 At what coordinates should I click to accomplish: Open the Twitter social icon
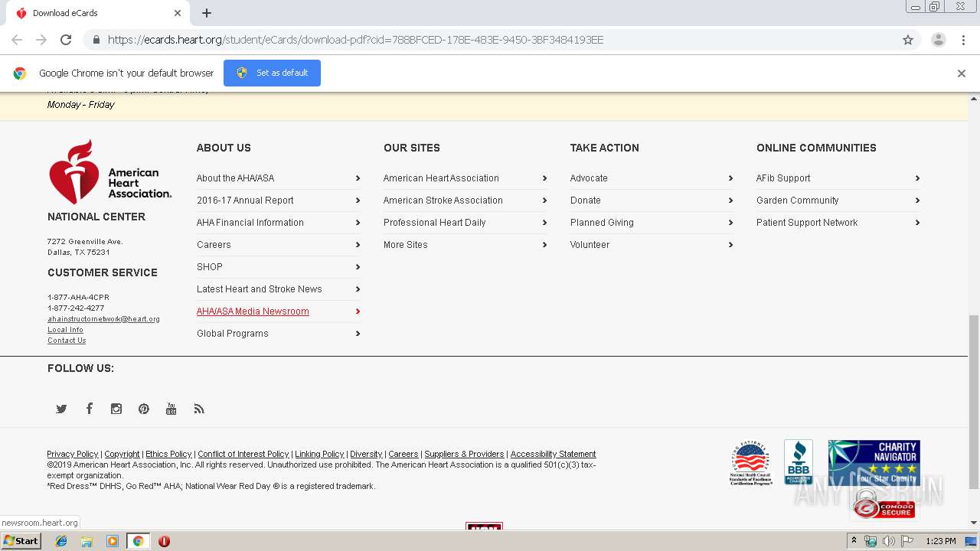61,409
